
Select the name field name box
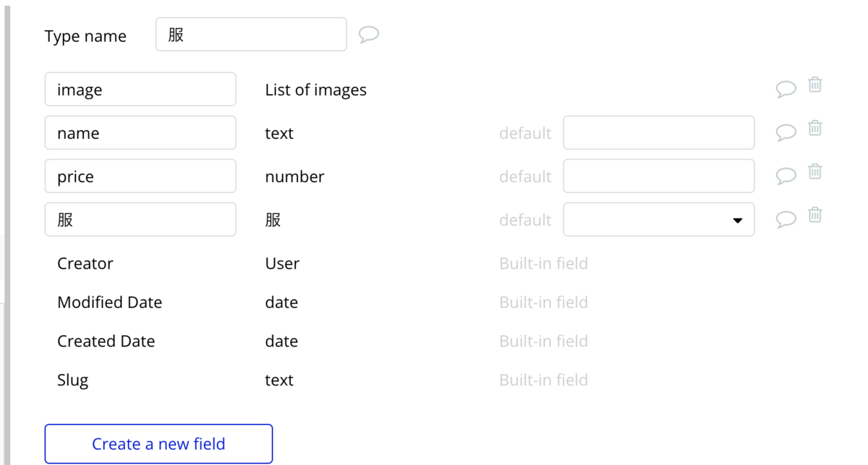140,132
